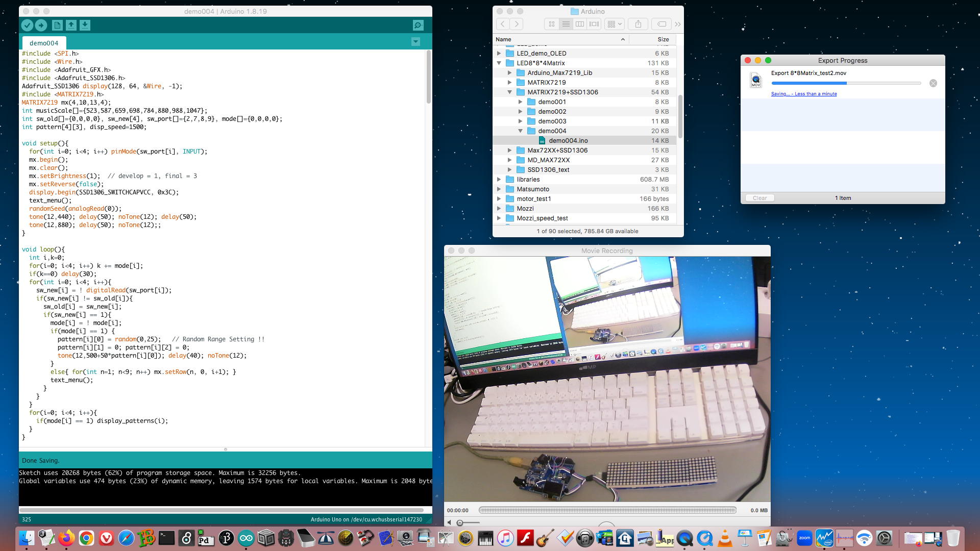
Task: Click the New sketch icon
Action: tap(57, 25)
